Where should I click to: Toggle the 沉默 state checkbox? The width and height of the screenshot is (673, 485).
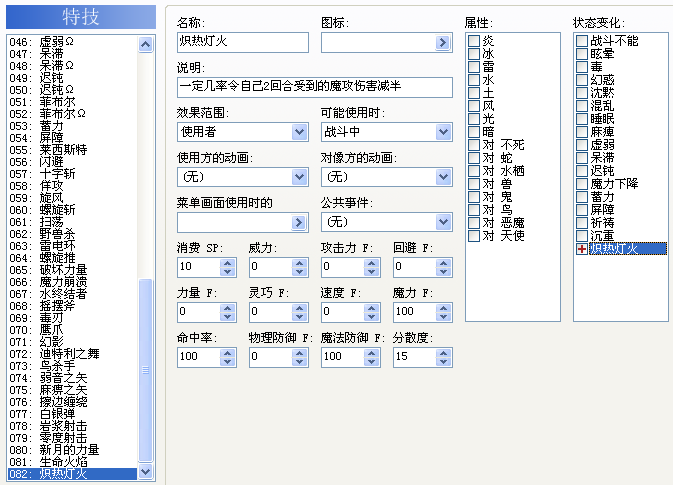click(582, 93)
